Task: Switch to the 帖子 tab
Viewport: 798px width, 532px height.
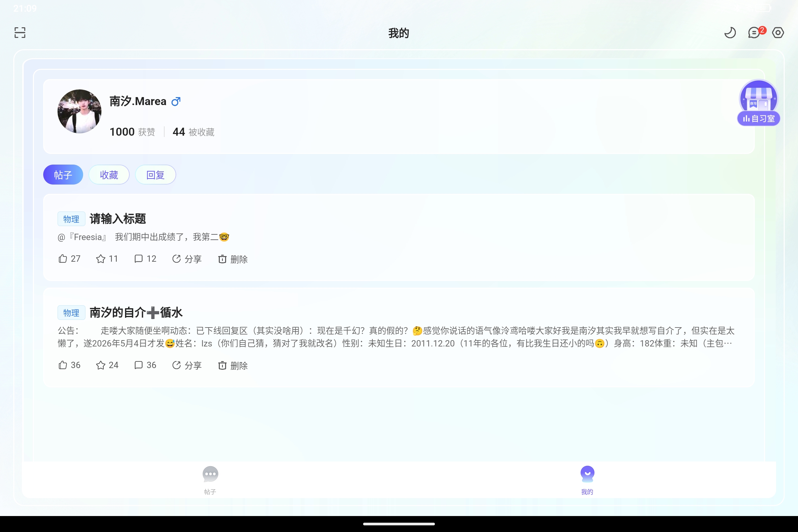Action: click(x=63, y=175)
